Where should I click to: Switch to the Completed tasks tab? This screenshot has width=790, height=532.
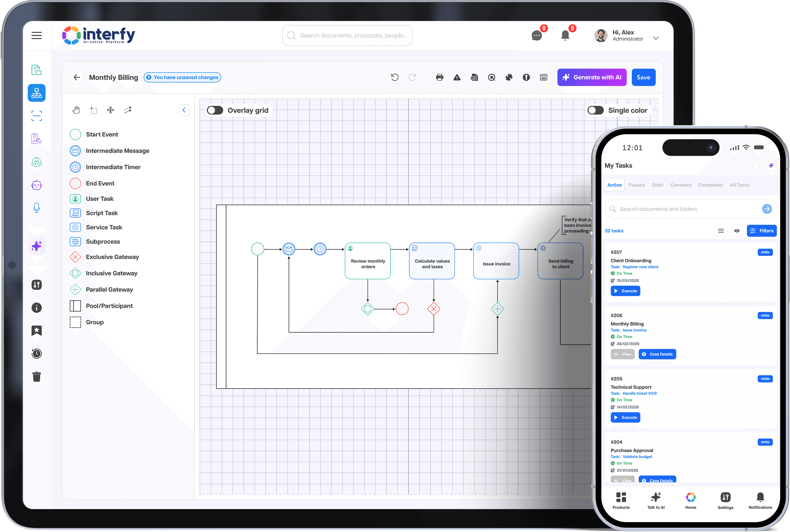point(710,185)
